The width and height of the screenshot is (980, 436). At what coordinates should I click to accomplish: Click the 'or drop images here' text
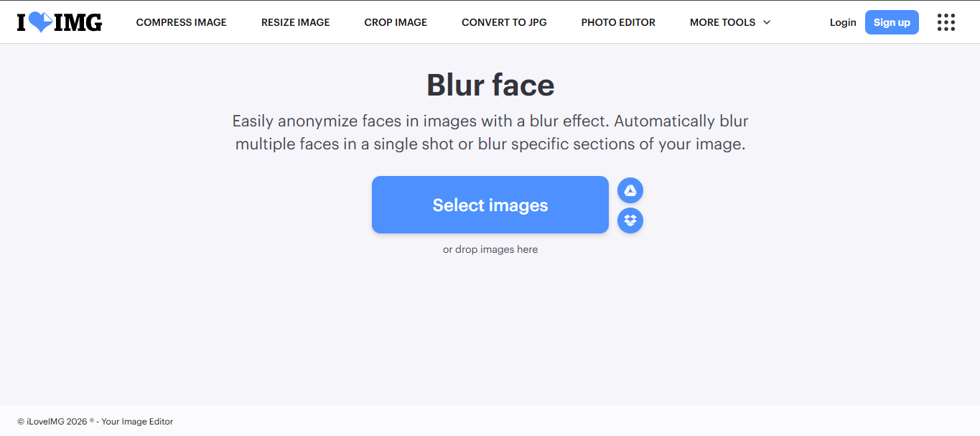[x=490, y=249]
